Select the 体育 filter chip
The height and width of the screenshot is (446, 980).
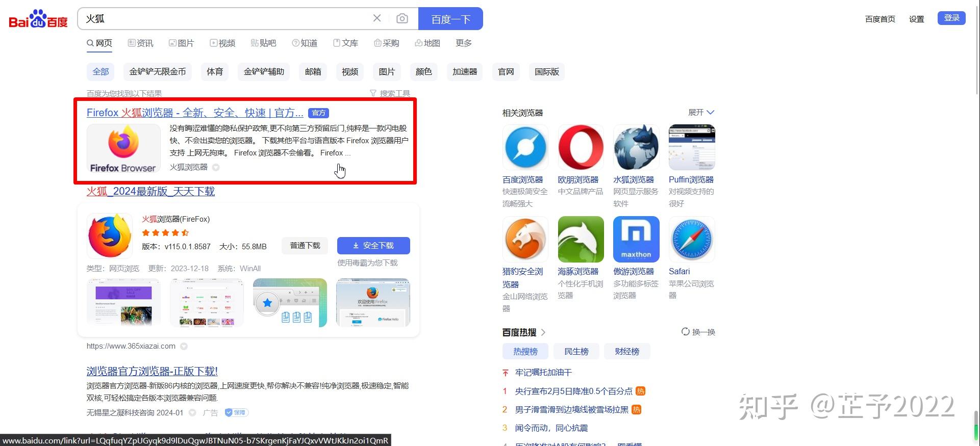215,72
